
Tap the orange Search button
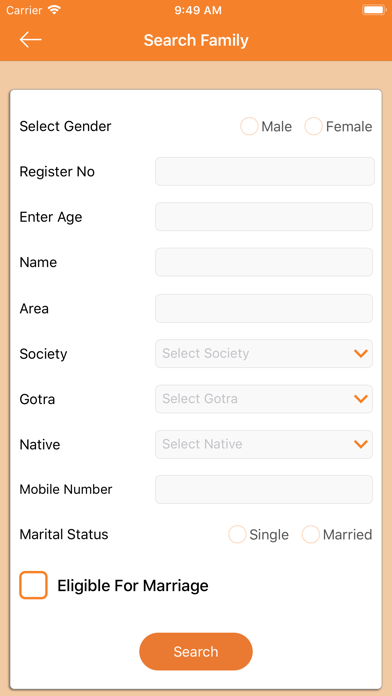coord(196,652)
